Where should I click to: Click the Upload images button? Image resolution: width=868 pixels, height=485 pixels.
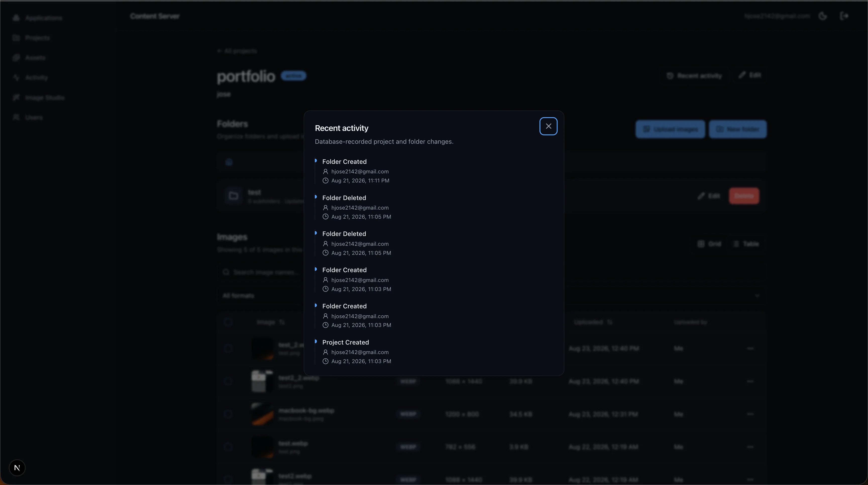670,129
